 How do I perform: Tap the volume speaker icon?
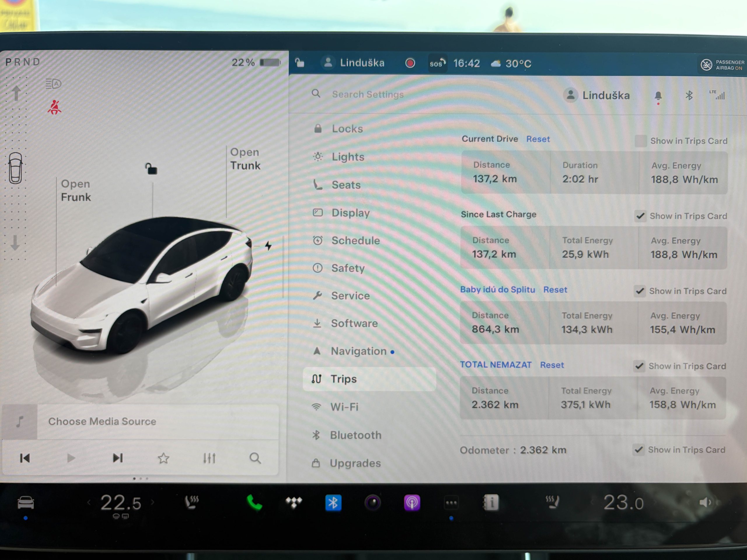705,502
